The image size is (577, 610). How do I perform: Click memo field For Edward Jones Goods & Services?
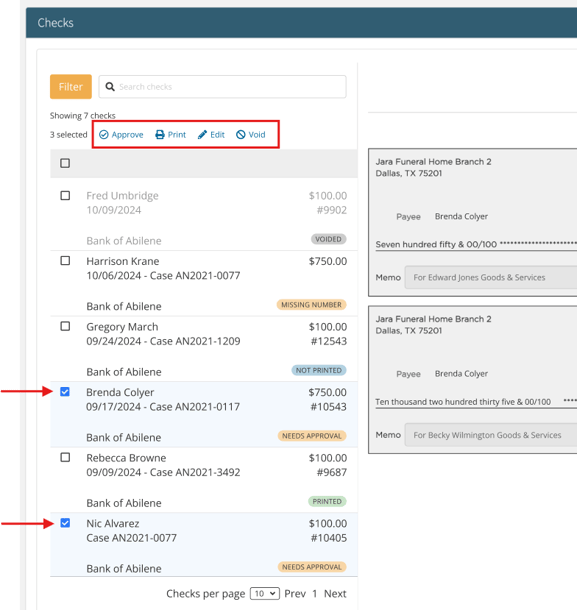[x=491, y=277]
